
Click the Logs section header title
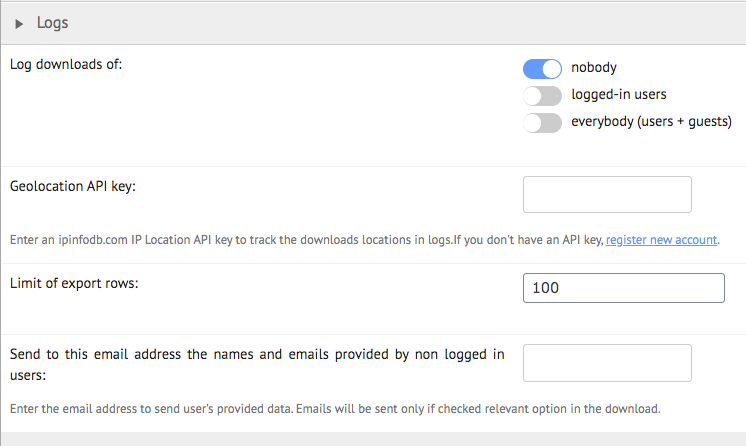click(52, 23)
